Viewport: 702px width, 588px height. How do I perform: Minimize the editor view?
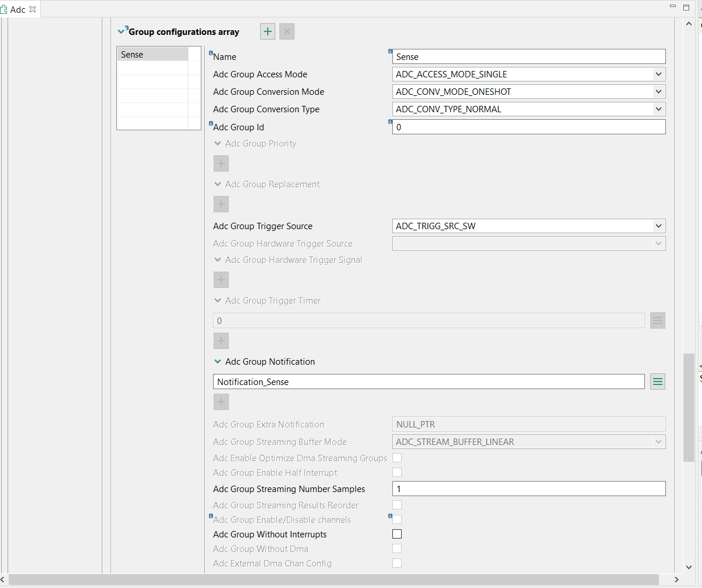coord(673,6)
